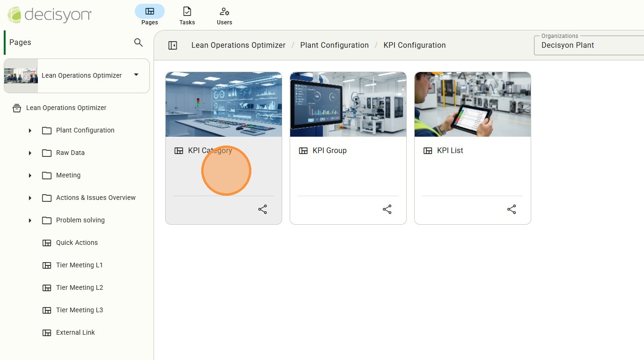Switch to the Users tab
The width and height of the screenshot is (644, 360).
click(x=224, y=15)
